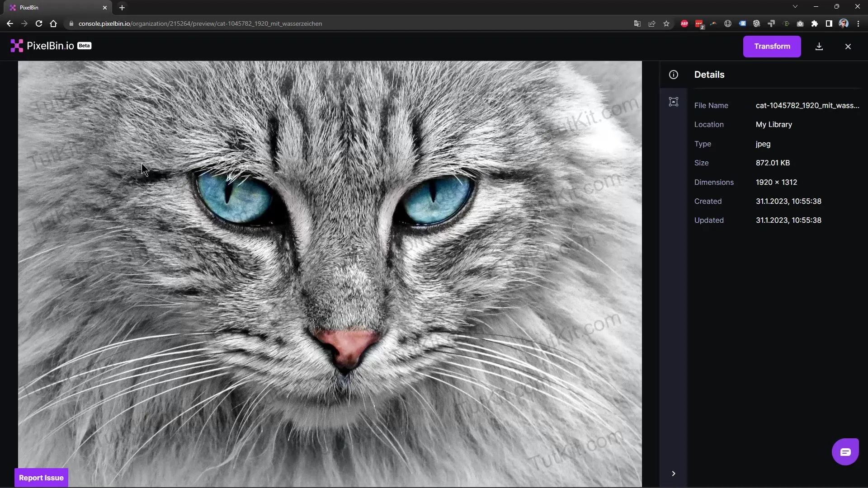Screen dimensions: 868x488
Task: Open the Chrome three-dot menu
Action: coord(858,23)
